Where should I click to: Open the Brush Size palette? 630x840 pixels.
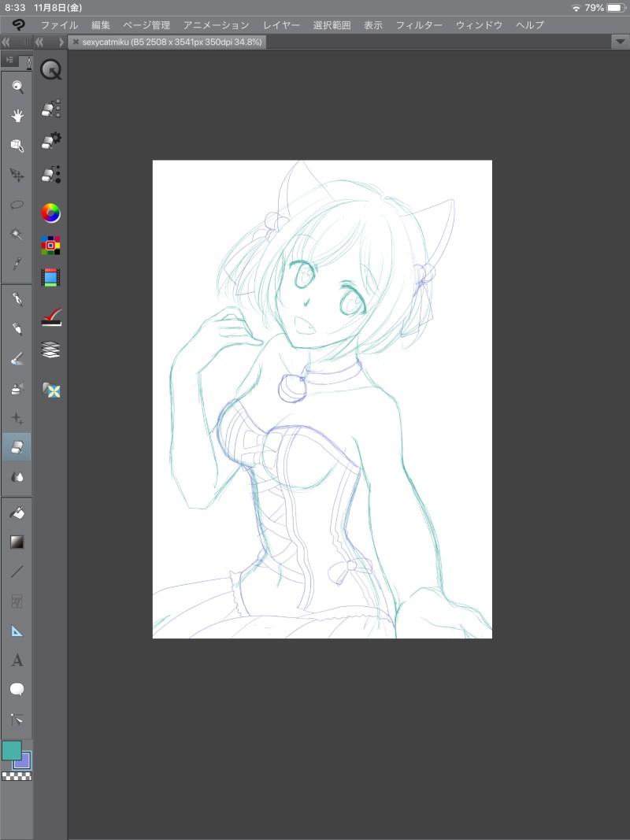(x=51, y=174)
